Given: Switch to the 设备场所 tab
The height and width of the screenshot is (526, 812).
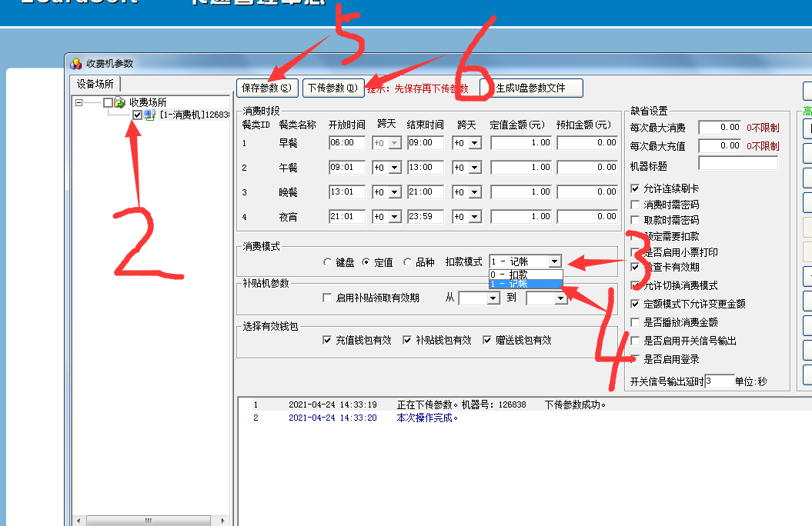Looking at the screenshot, I should click(x=94, y=85).
